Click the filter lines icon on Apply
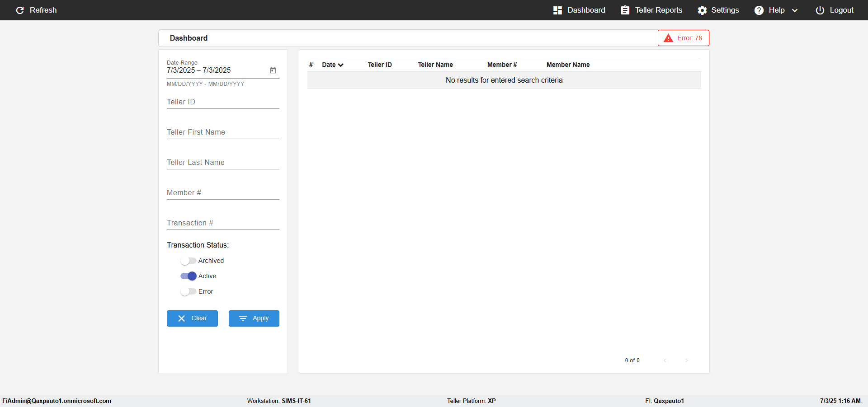The image size is (868, 407). pyautogui.click(x=243, y=318)
